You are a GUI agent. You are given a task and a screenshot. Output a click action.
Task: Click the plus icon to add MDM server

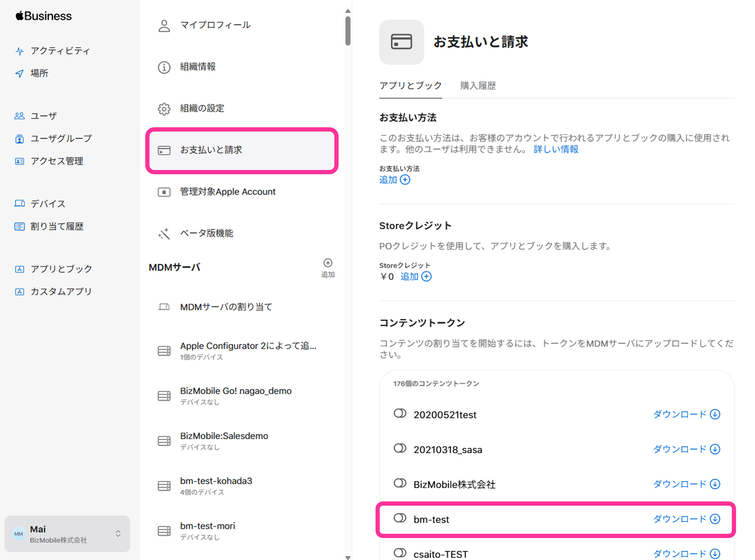327,263
